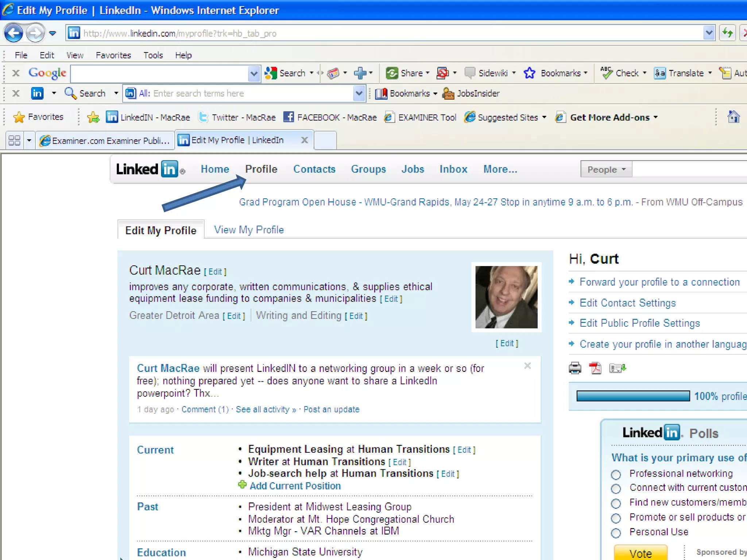The width and height of the screenshot is (747, 560).
Task: Select Connect with current customers option
Action: click(x=616, y=489)
